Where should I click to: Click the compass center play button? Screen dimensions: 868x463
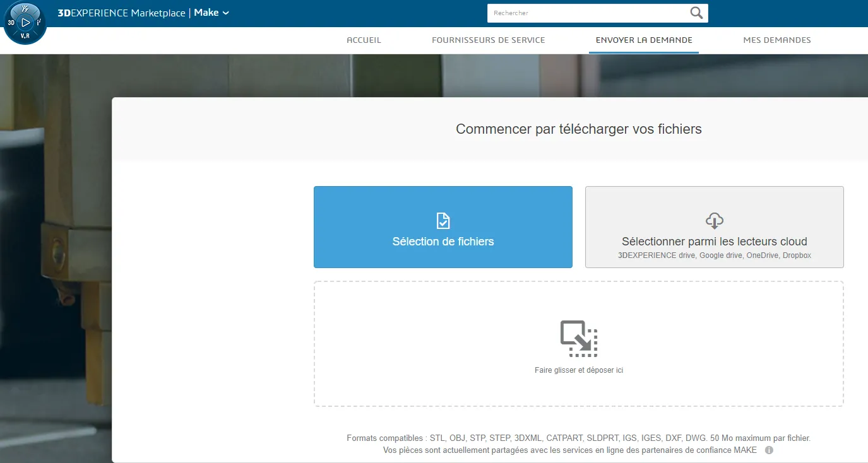click(x=25, y=23)
